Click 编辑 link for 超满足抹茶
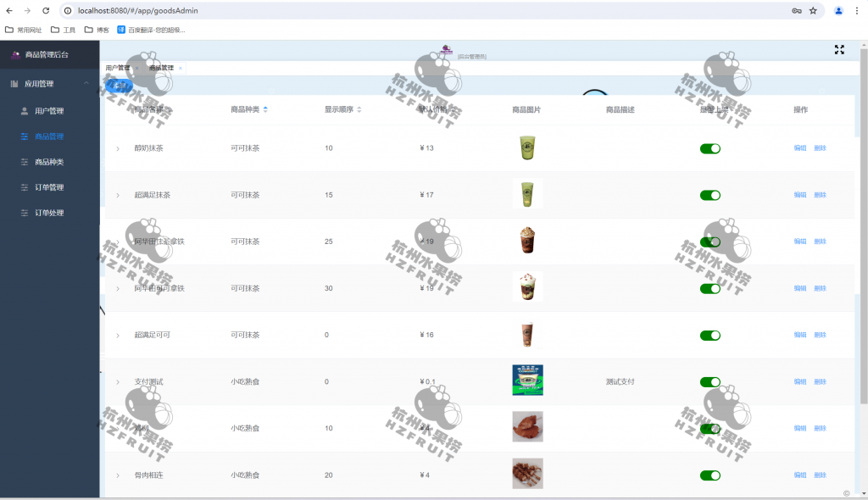This screenshot has height=500, width=868. tap(799, 195)
